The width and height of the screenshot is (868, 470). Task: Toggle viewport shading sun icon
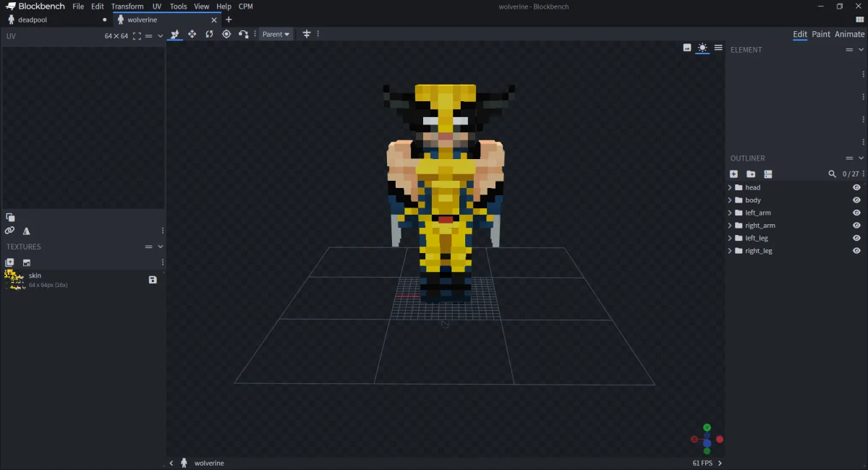[x=702, y=48]
